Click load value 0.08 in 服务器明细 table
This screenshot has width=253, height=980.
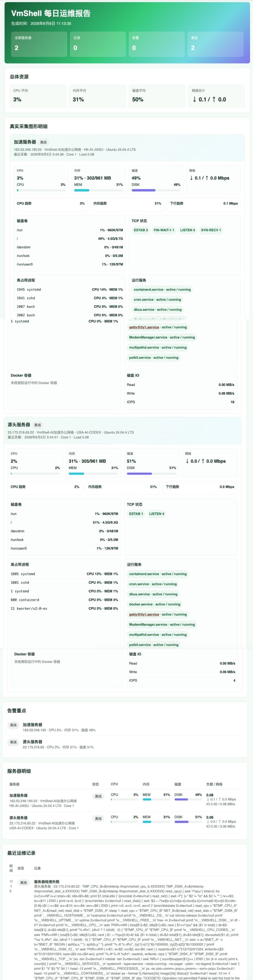(210, 795)
